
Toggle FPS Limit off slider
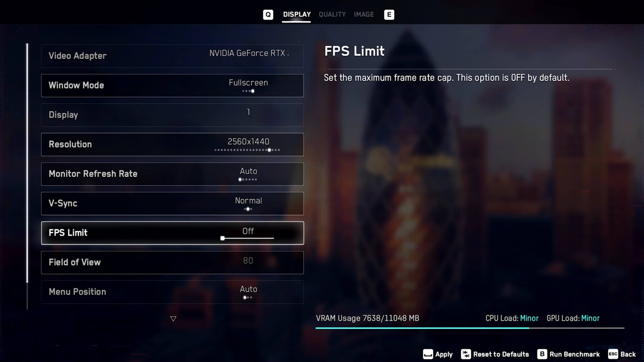tap(222, 239)
